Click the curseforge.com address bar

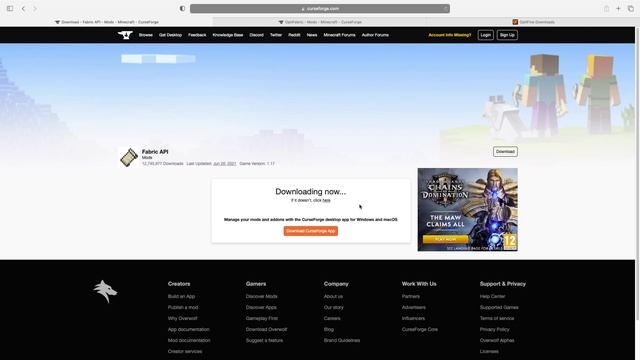click(x=320, y=9)
